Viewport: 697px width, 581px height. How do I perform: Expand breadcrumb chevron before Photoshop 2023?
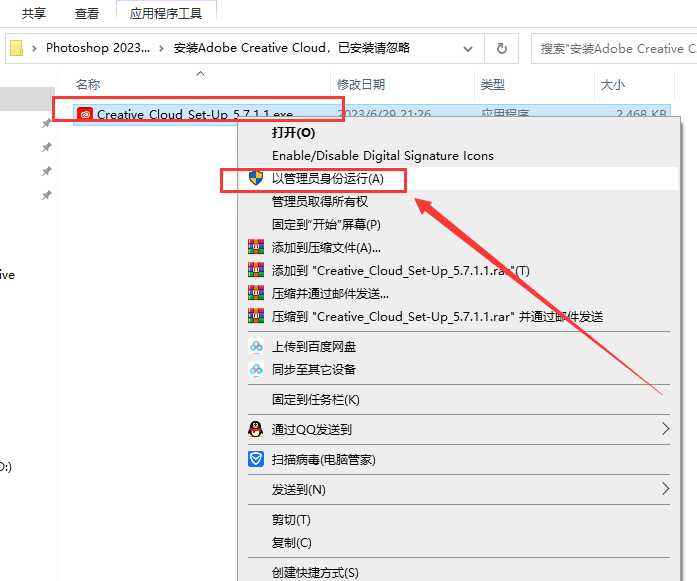(34, 48)
